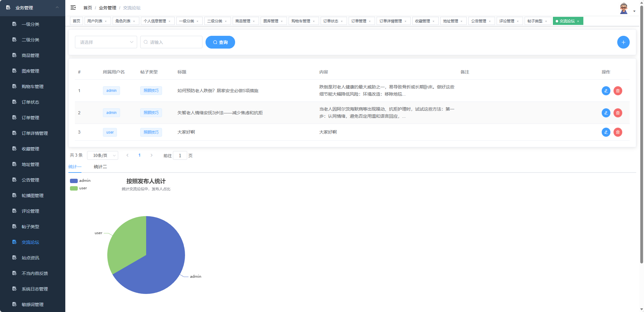Click the 交流论坛 sidebar document icon
The image size is (644, 312).
14,242
